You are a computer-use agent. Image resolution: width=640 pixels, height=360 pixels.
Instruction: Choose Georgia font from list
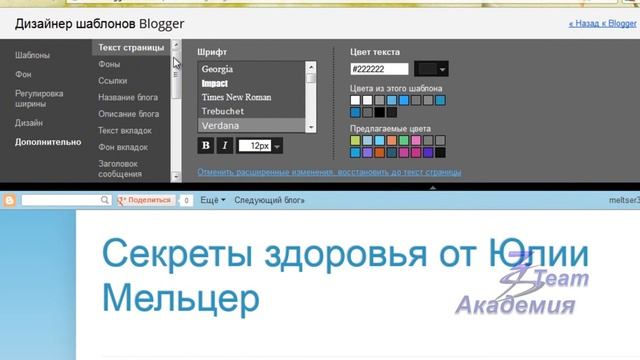point(251,69)
